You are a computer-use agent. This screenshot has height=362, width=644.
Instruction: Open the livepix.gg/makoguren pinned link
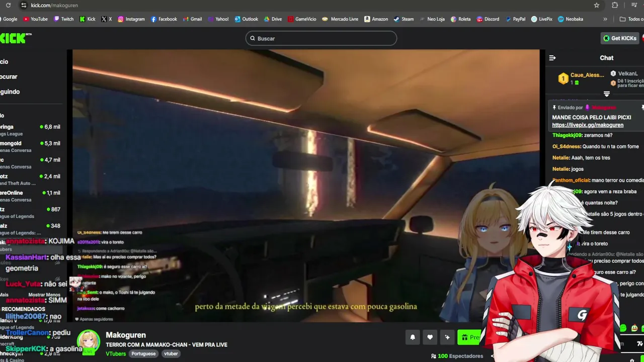(x=588, y=125)
